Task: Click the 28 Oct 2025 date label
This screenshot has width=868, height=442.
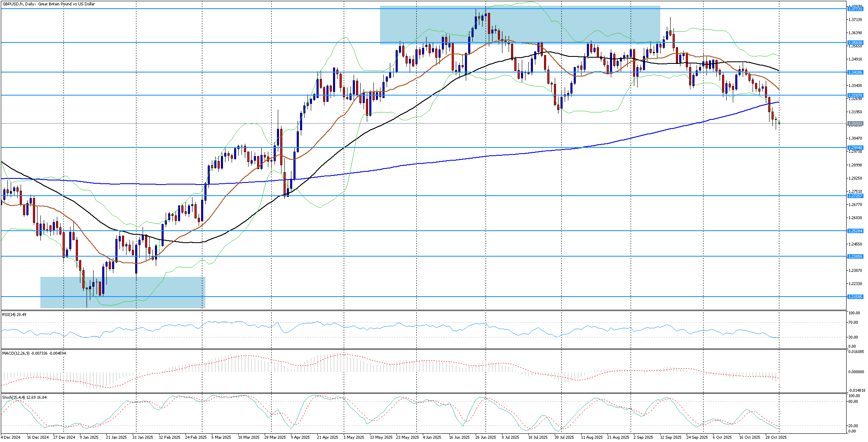Action: [x=776, y=437]
